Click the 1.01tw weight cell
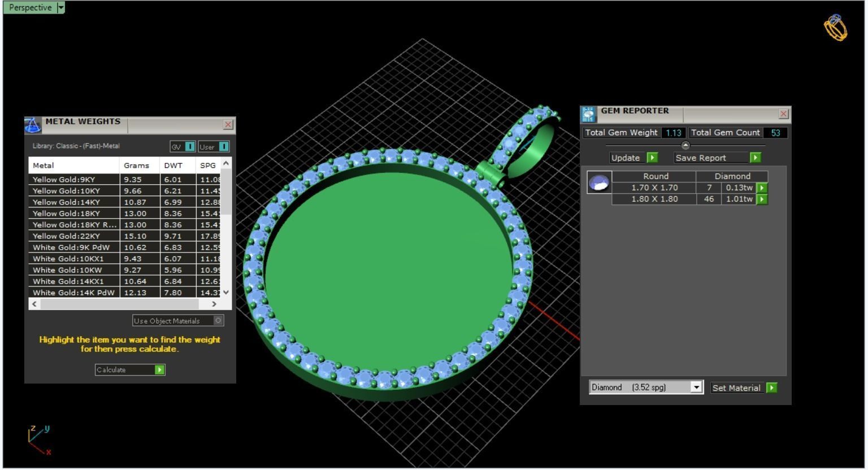 point(739,199)
